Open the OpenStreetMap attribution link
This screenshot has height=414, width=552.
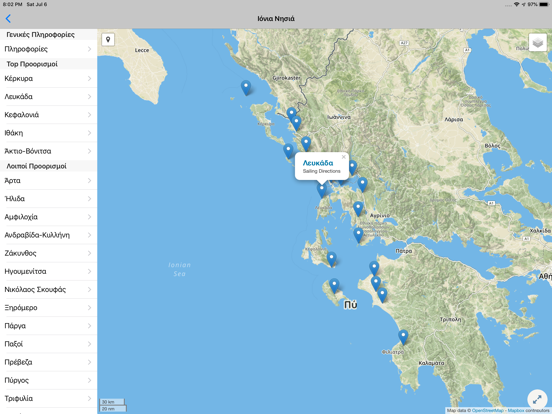(x=488, y=410)
